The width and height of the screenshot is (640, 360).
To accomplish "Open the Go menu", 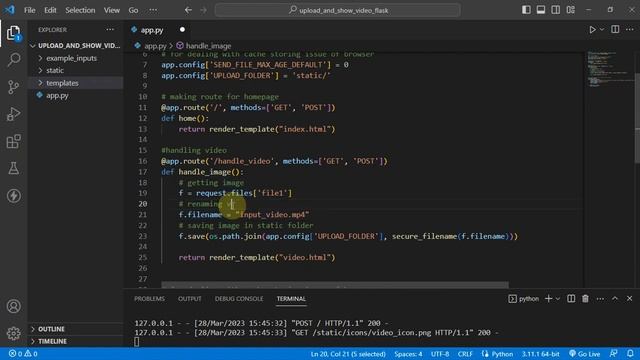I will click(133, 10).
